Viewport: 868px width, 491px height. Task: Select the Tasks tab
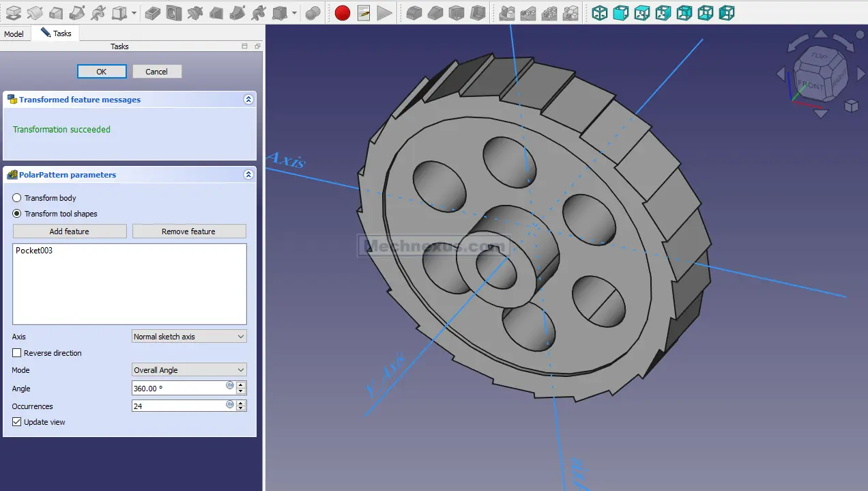click(56, 33)
